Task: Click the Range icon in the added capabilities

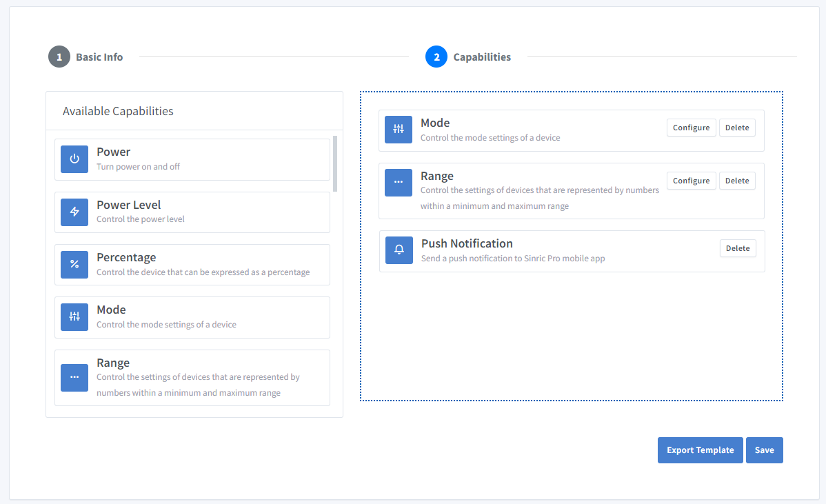Action: [399, 183]
